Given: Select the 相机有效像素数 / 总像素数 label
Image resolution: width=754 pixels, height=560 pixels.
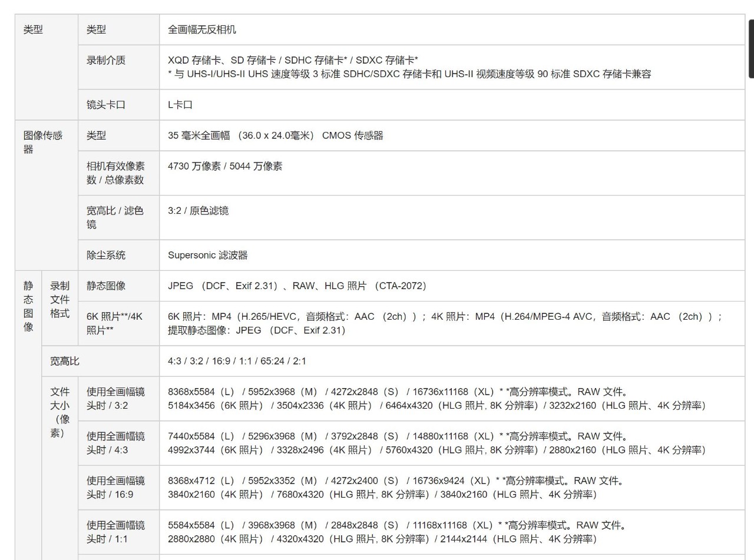Looking at the screenshot, I should click(x=115, y=173).
